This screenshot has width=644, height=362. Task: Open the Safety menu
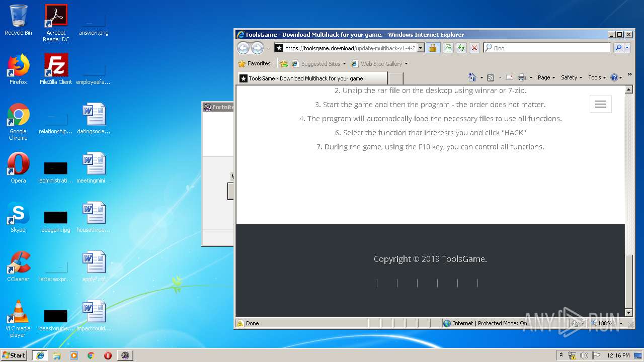tap(572, 77)
